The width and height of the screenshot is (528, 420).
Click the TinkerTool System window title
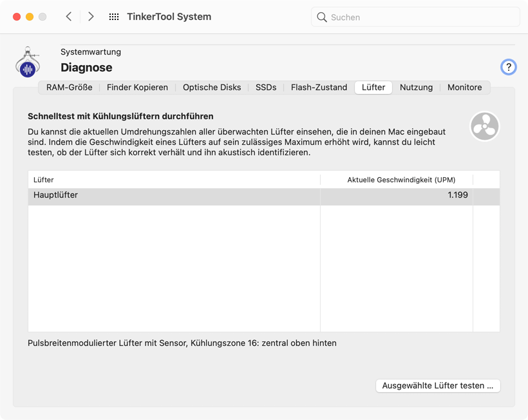(x=169, y=17)
